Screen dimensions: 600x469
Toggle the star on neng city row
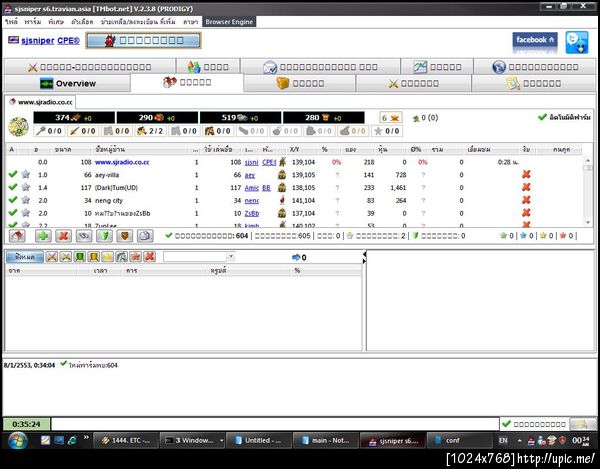pos(26,200)
